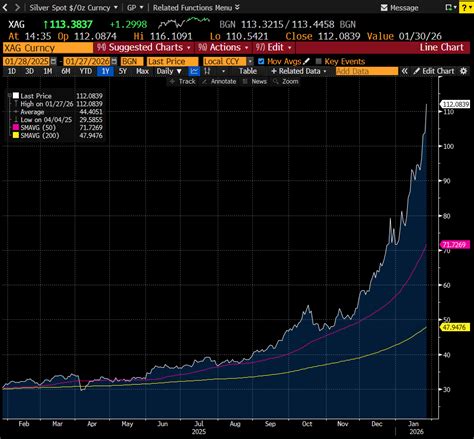The height and width of the screenshot is (439, 474).
Task: Open the chart settings gear icon
Action: click(463, 71)
